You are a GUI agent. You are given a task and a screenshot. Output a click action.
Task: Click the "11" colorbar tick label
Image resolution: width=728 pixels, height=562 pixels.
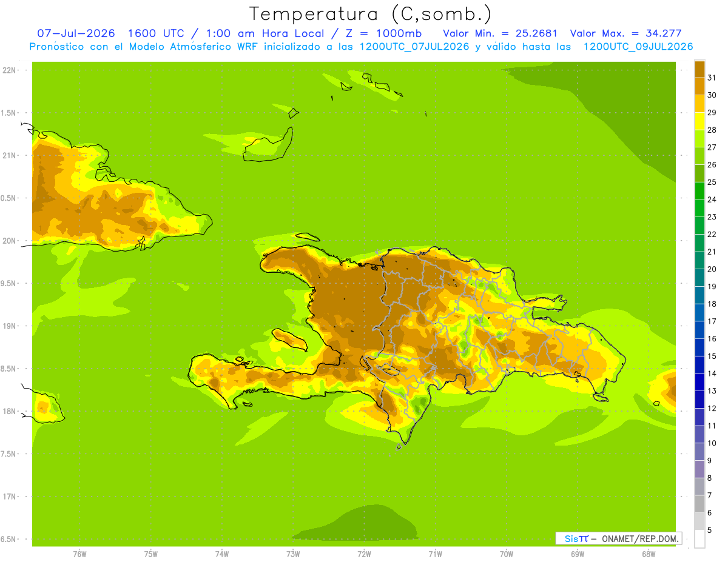tap(712, 426)
